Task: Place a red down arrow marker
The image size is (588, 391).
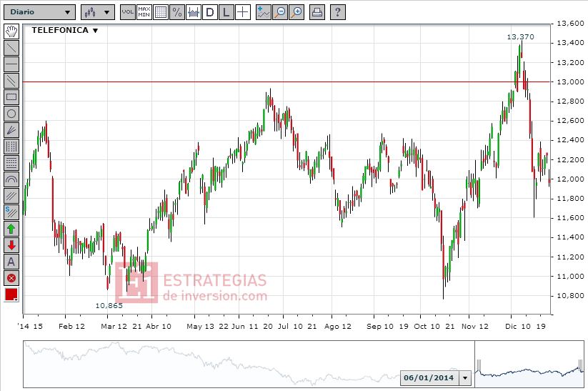Action: coord(11,245)
